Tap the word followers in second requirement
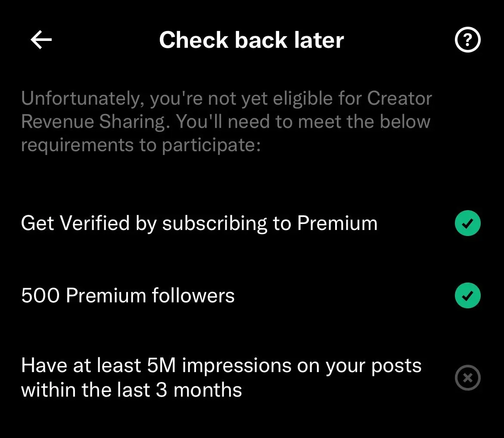Screen dimensions: 504x438 coord(193,295)
